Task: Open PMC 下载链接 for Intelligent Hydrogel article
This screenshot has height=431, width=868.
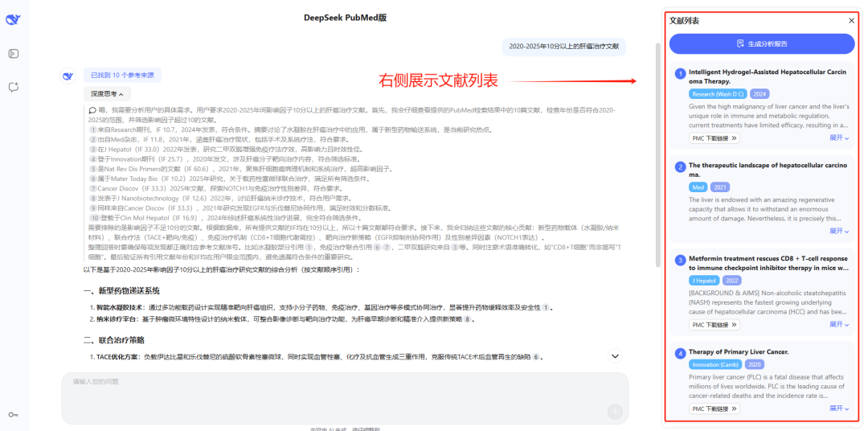Action: 714,138
